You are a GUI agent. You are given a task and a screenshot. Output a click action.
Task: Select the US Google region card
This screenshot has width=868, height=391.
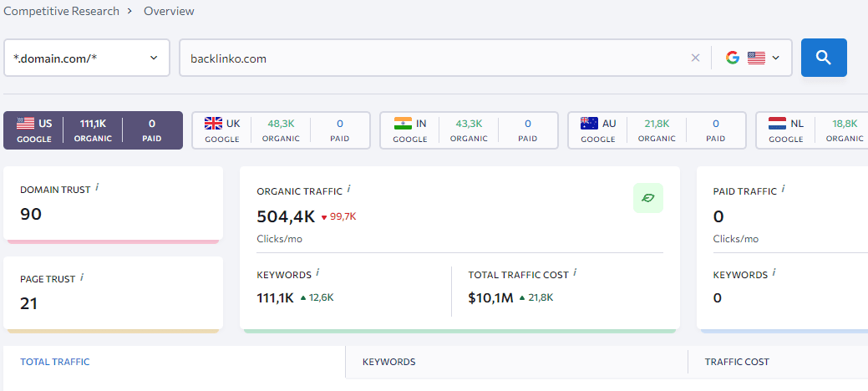tap(93, 130)
